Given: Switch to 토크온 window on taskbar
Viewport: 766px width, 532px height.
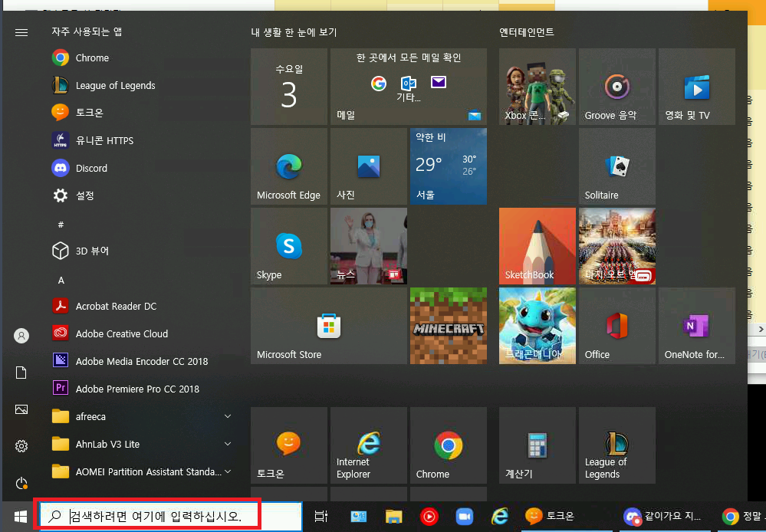Looking at the screenshot, I should point(567,517).
